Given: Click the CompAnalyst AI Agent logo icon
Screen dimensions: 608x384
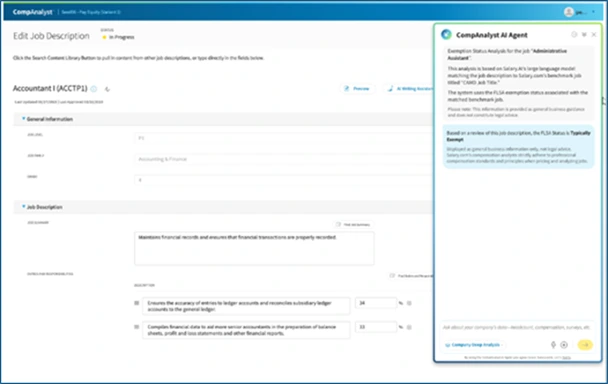Looking at the screenshot, I should [446, 35].
